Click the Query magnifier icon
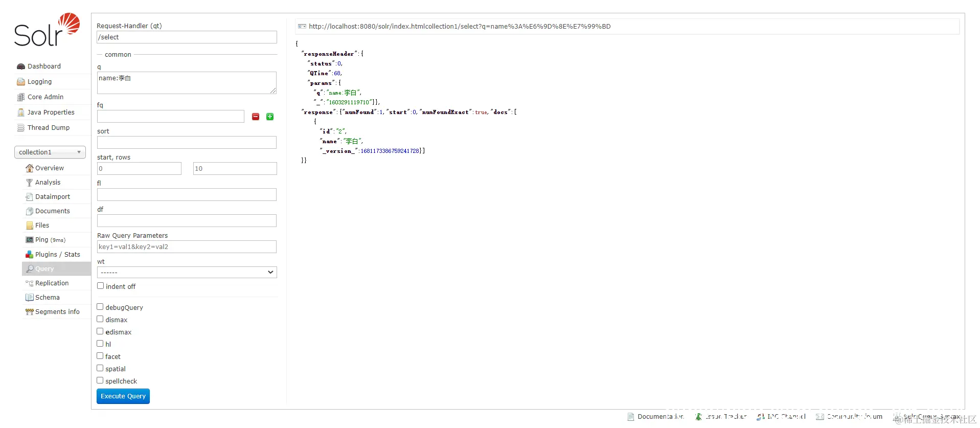Screen dimensions: 980x428 point(30,269)
